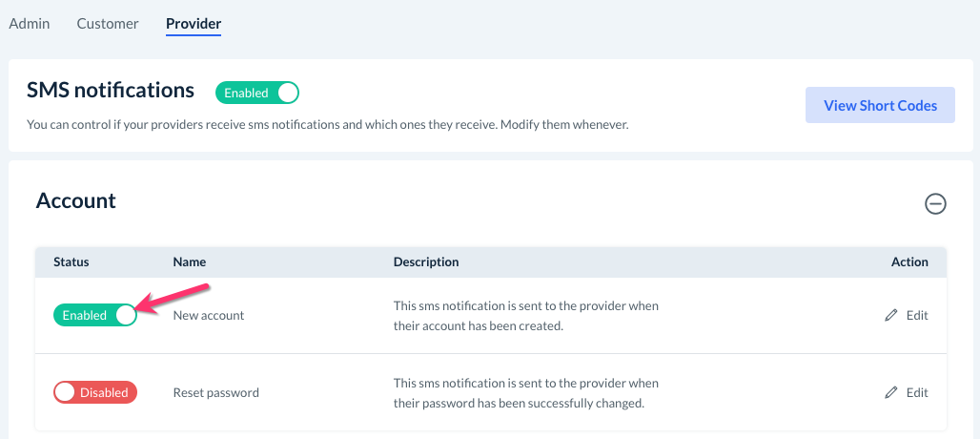Switch to the Admin tab
Screen dimensions: 980x439
30,23
